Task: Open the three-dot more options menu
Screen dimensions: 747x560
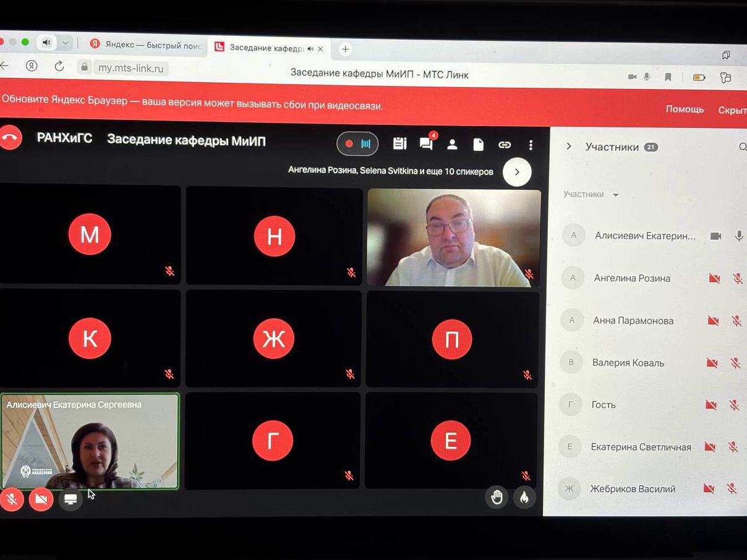Action: click(x=531, y=145)
